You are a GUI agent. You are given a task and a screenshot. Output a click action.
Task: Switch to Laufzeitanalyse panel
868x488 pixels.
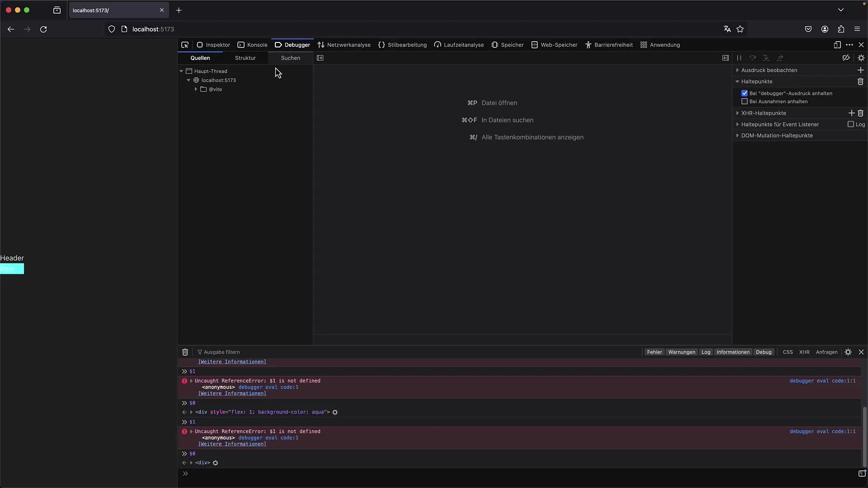pos(459,45)
